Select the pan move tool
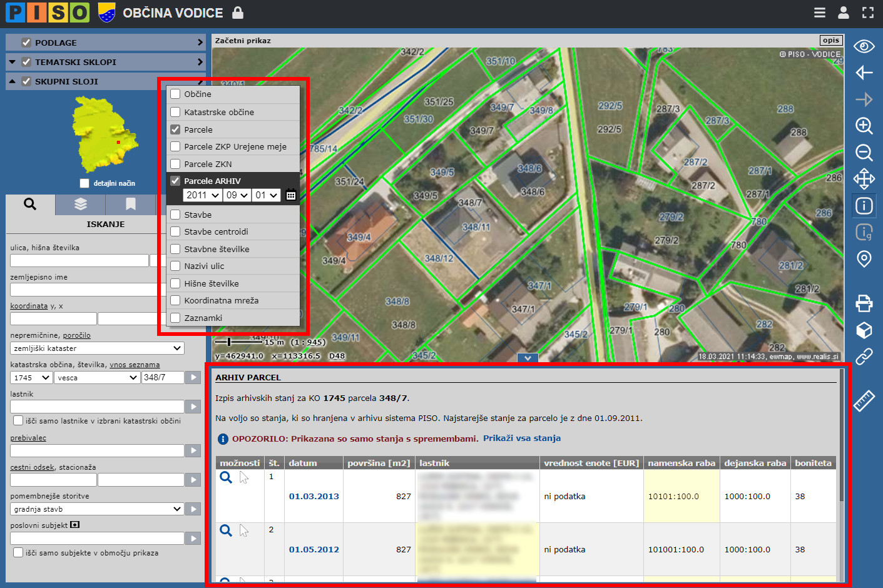Viewport: 883px width, 588px height. point(864,179)
